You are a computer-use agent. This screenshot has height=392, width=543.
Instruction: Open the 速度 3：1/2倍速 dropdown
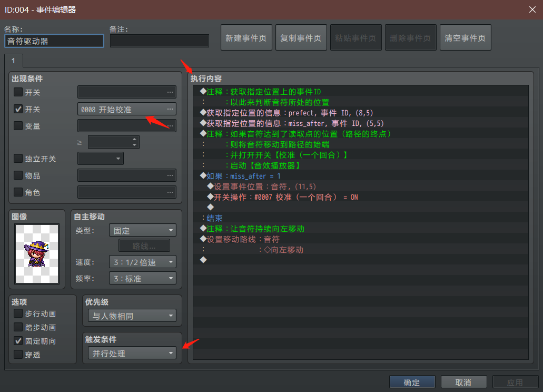coord(143,262)
